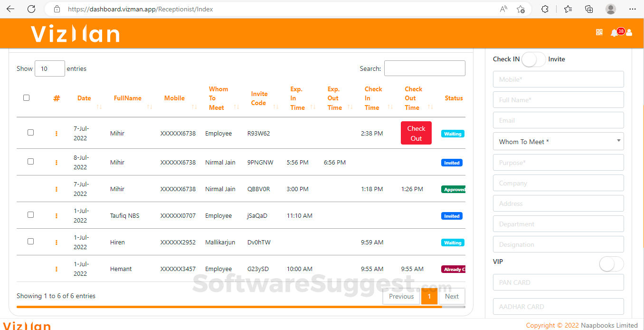Screen dimensions: 644x330
Task: Click the Show entries number field
Action: pyautogui.click(x=50, y=68)
